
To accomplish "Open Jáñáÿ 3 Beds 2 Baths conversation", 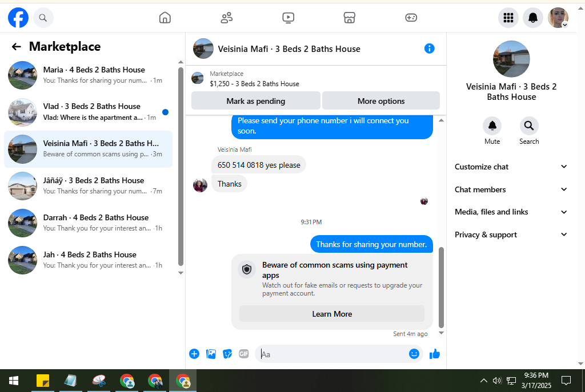I will coord(88,185).
